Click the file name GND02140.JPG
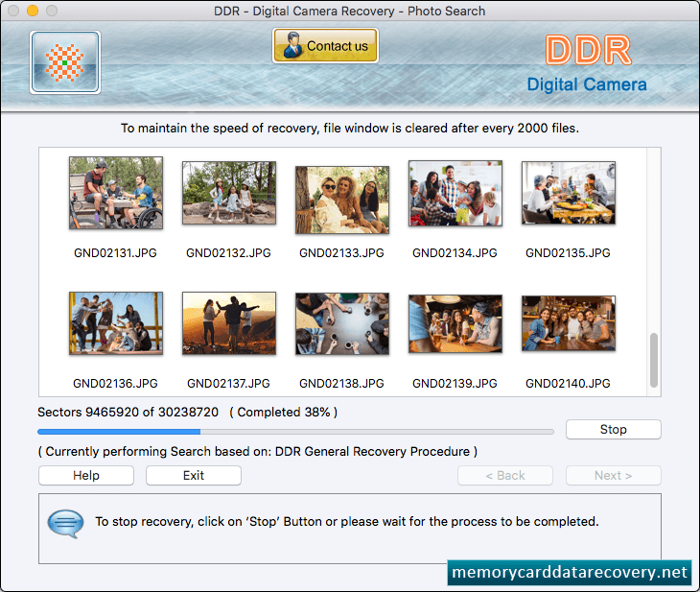Image resolution: width=700 pixels, height=592 pixels. pos(568,384)
